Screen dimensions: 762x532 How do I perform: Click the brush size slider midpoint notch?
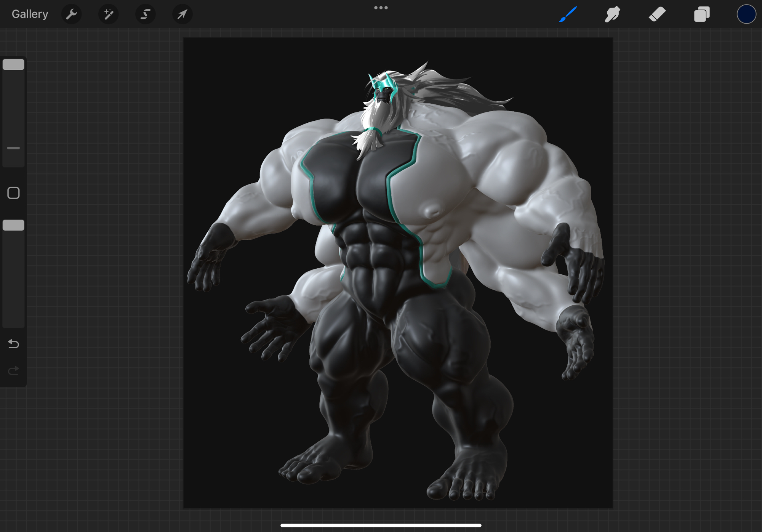click(13, 148)
